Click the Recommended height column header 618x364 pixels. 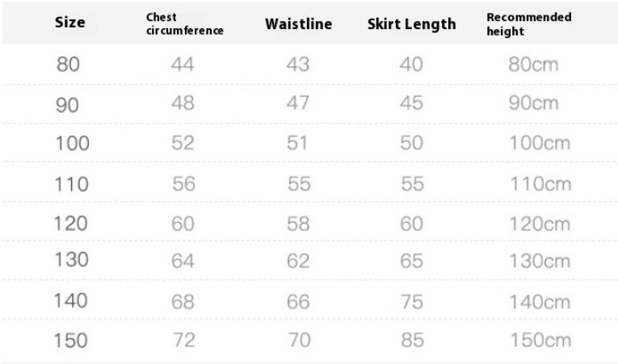click(x=528, y=24)
